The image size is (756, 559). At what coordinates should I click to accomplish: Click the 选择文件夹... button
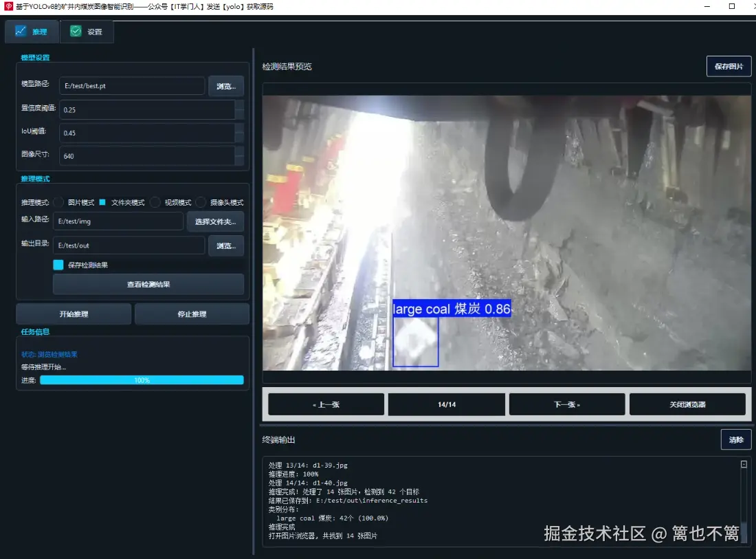coord(216,222)
